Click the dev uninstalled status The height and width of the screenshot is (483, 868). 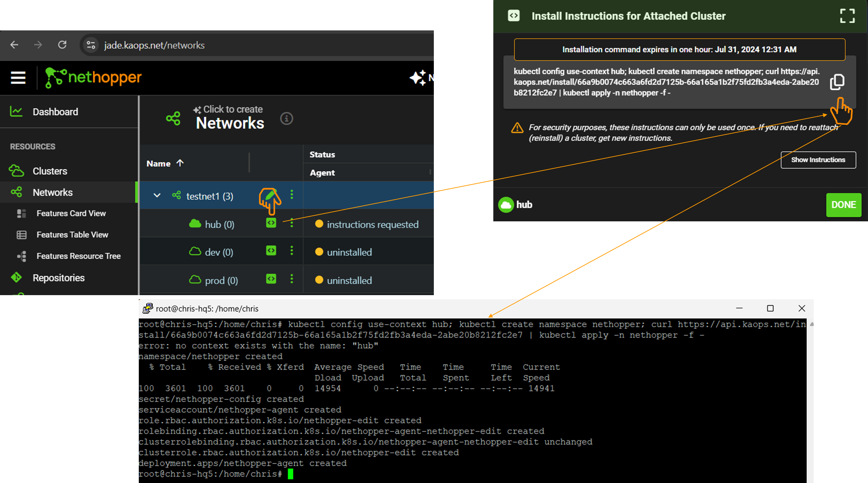click(344, 252)
